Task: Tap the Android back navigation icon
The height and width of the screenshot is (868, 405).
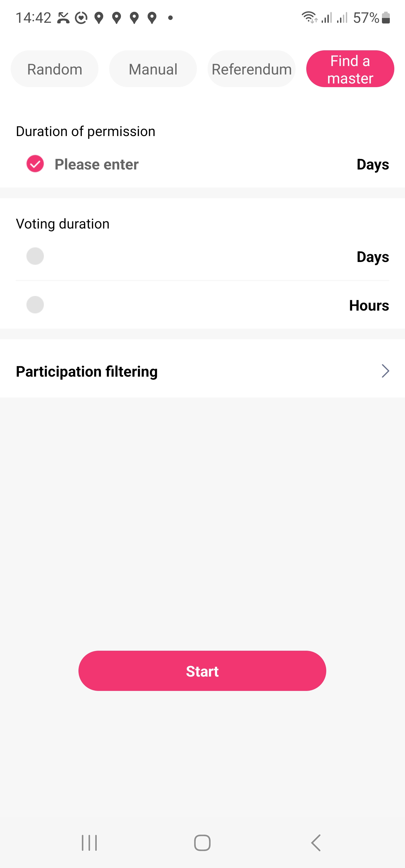Action: pyautogui.click(x=316, y=843)
